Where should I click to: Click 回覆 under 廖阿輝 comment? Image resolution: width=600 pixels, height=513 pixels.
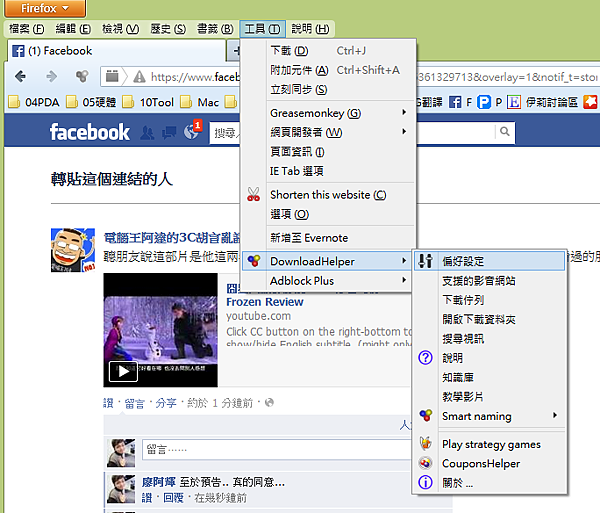coord(173,498)
